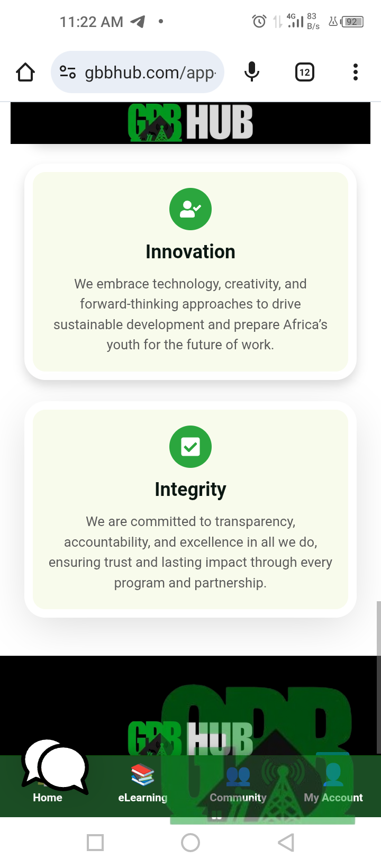Image resolution: width=381 pixels, height=868 pixels.
Task: Tap the chat bubbles icon
Action: click(x=55, y=765)
